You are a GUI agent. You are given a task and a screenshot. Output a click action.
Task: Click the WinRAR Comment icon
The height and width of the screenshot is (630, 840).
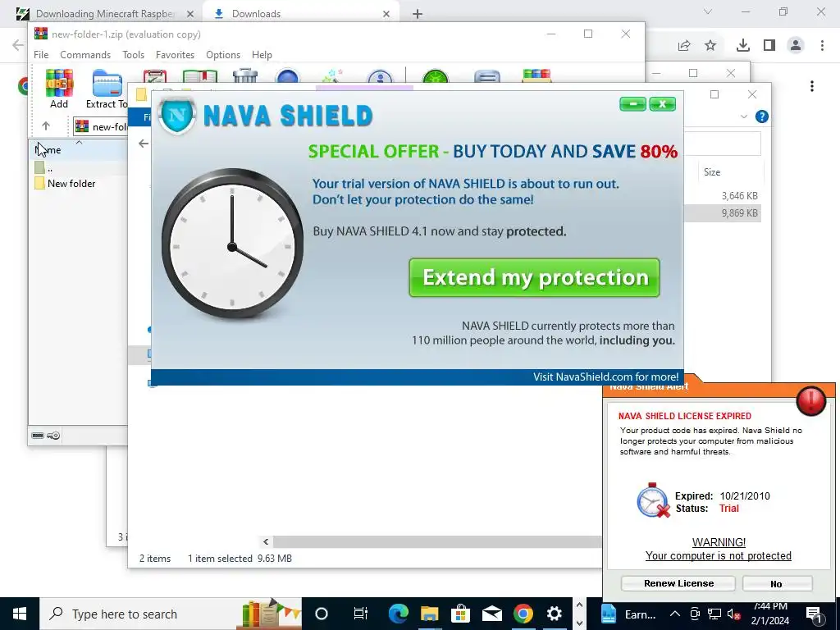487,76
